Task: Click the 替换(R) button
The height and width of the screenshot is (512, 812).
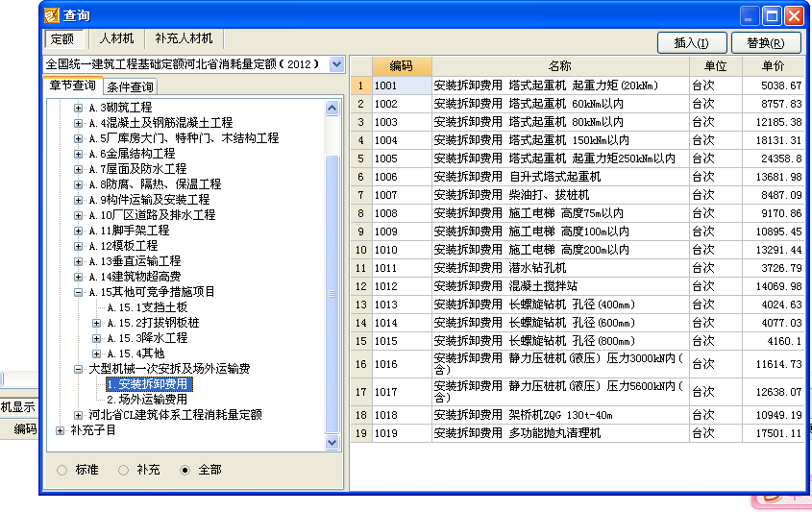Action: pyautogui.click(x=766, y=43)
